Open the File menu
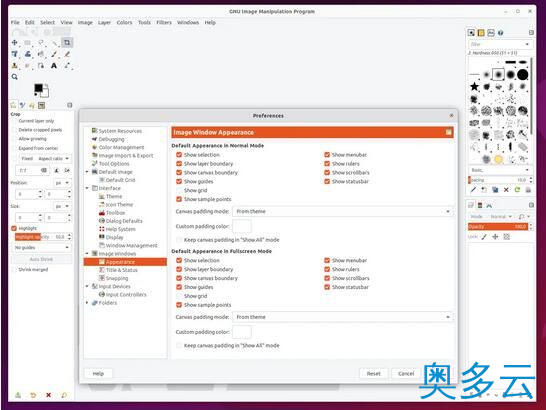 coord(15,22)
